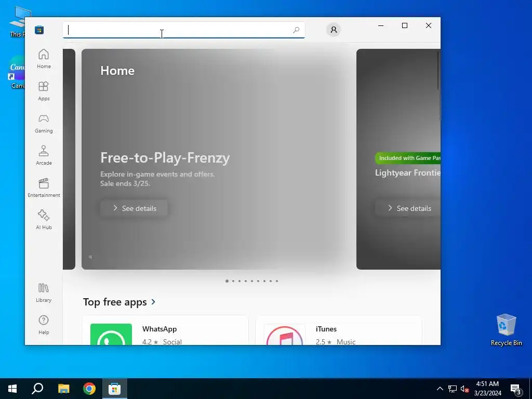532x399 pixels.
Task: Launch Google Chrome from the taskbar
Action: coord(89,389)
